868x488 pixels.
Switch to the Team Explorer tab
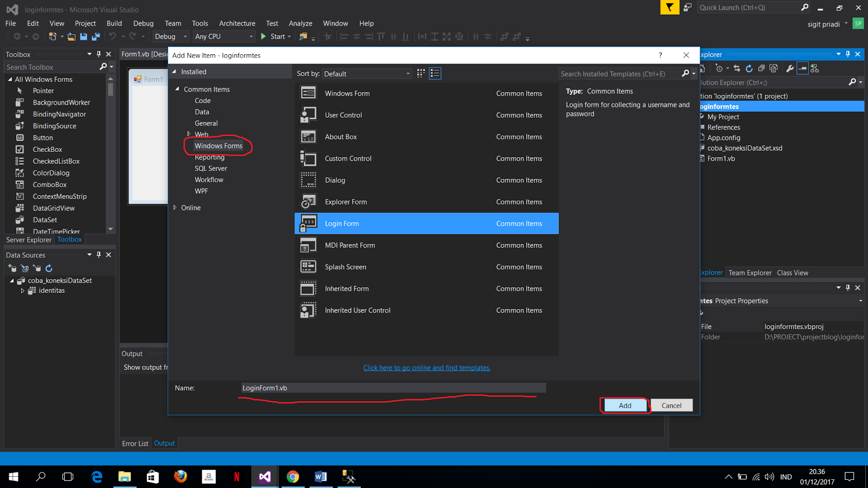coord(750,273)
